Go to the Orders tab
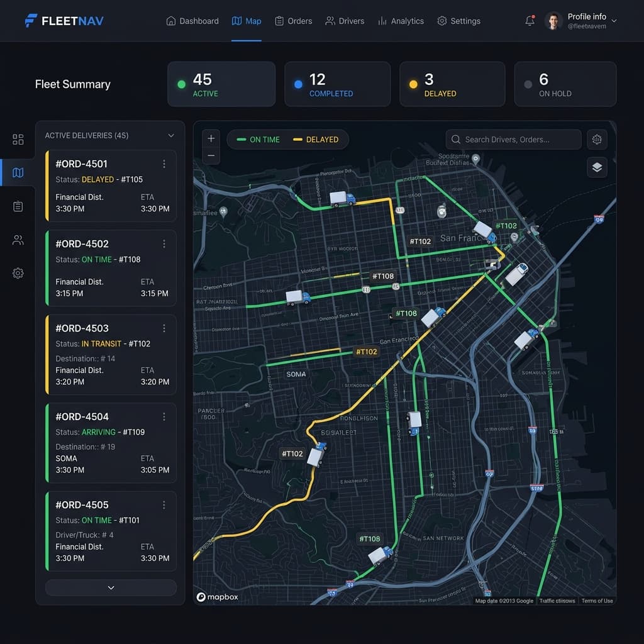644x644 pixels. [293, 21]
